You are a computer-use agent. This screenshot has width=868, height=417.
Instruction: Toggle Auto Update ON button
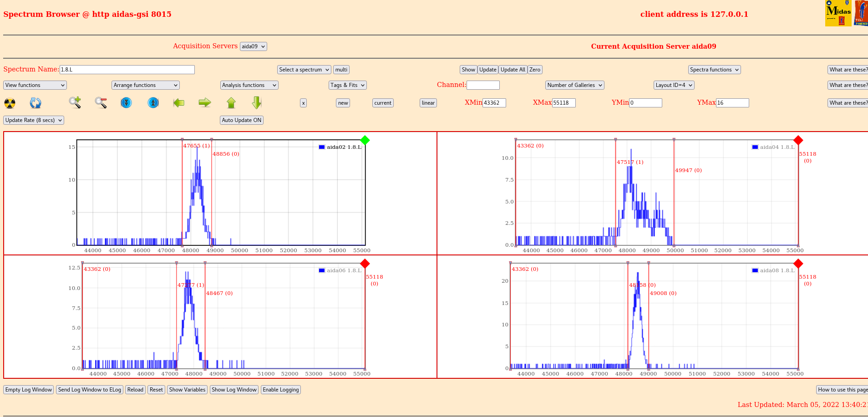242,120
